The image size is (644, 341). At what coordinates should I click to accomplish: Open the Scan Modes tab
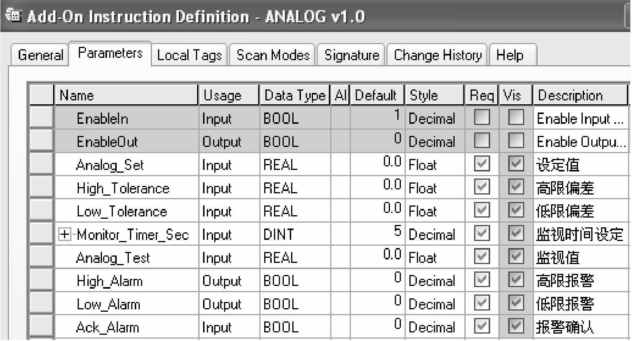pos(273,55)
